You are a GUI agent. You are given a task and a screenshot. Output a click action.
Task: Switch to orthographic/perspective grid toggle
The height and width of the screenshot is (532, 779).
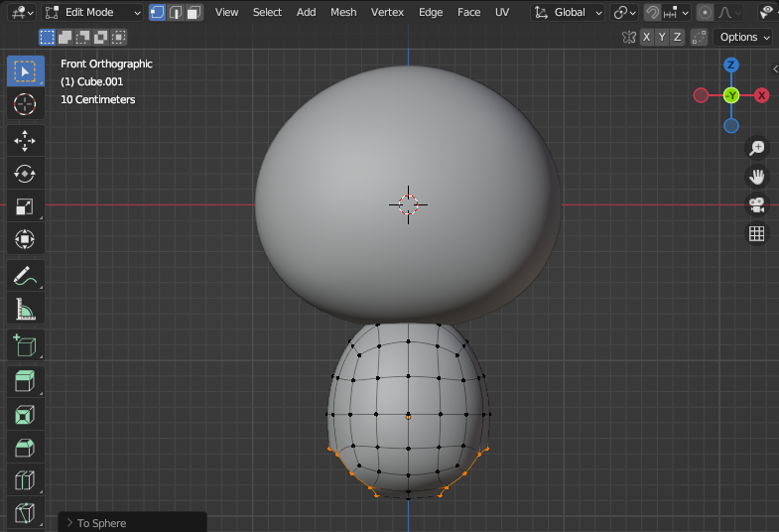[x=757, y=234]
